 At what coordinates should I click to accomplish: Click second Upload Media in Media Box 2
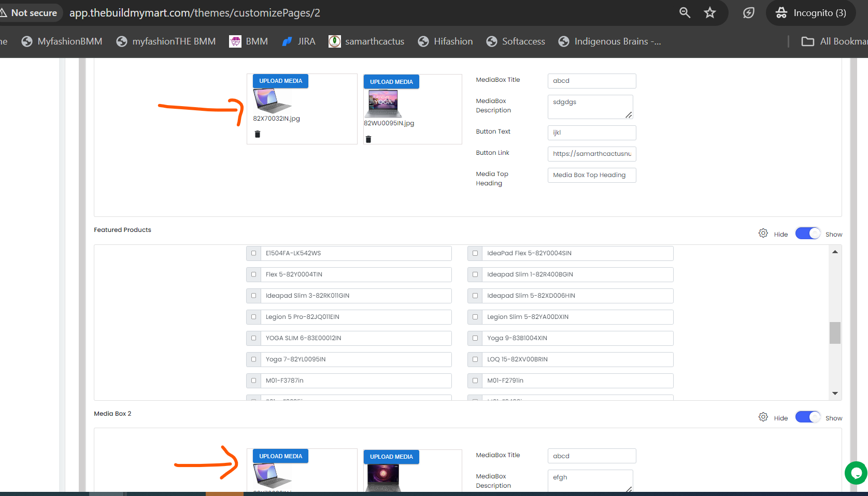coord(391,457)
